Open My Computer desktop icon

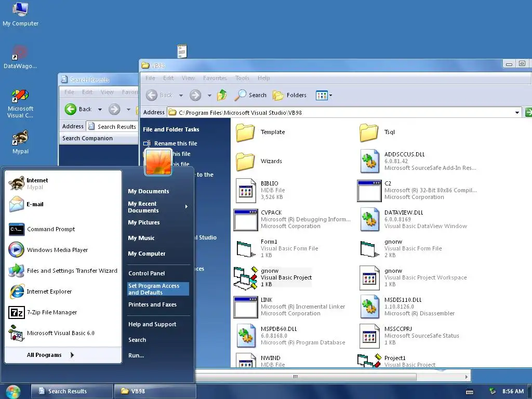coord(20,14)
